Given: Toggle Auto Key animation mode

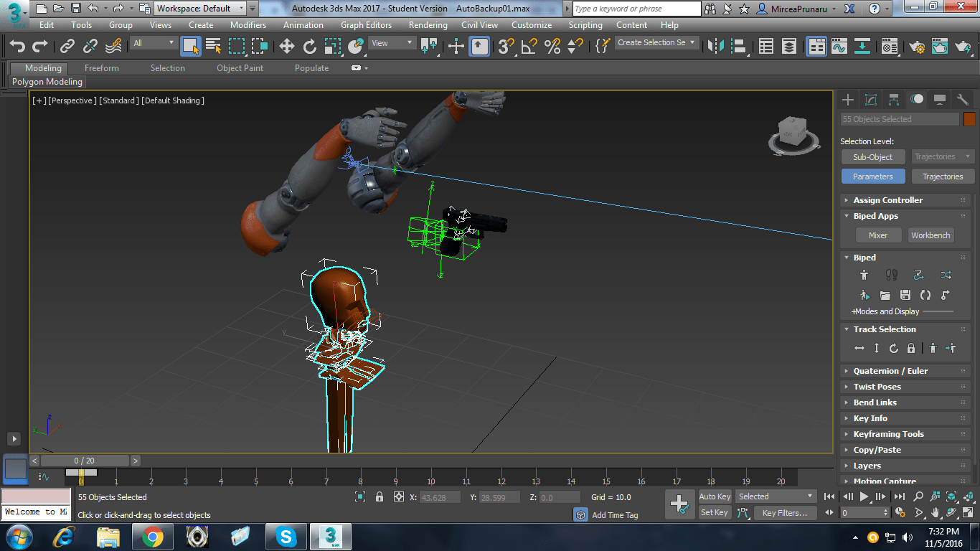Looking at the screenshot, I should pos(715,496).
